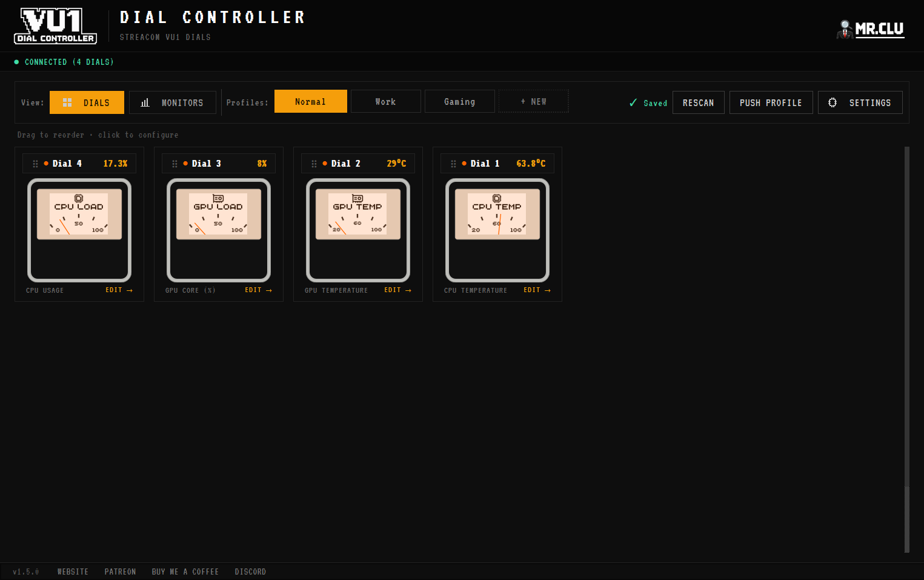Click the Dial 3 value 8%
The image size is (924, 580).
click(262, 164)
